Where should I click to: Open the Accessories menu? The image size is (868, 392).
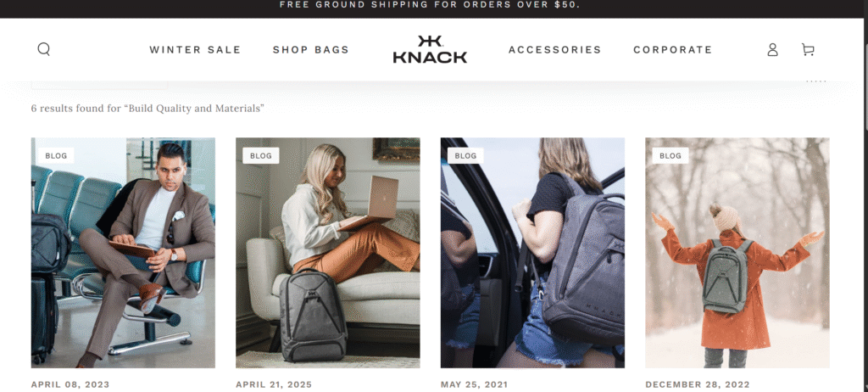(x=554, y=50)
